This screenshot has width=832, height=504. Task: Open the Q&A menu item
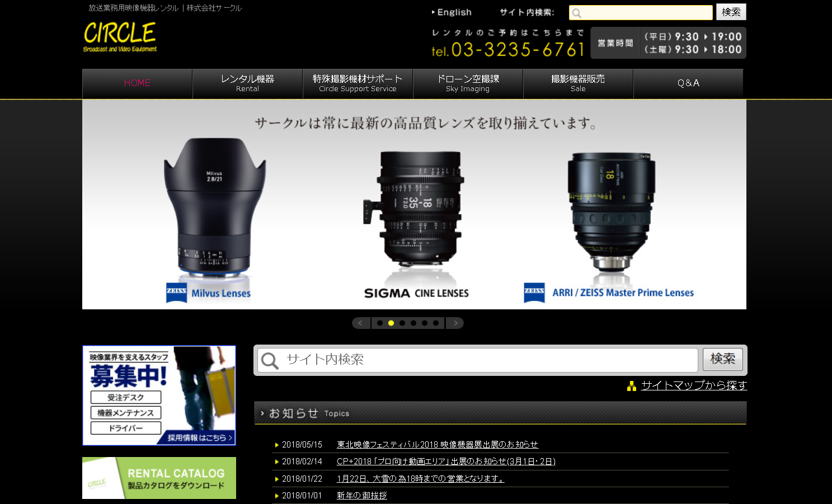tap(688, 83)
